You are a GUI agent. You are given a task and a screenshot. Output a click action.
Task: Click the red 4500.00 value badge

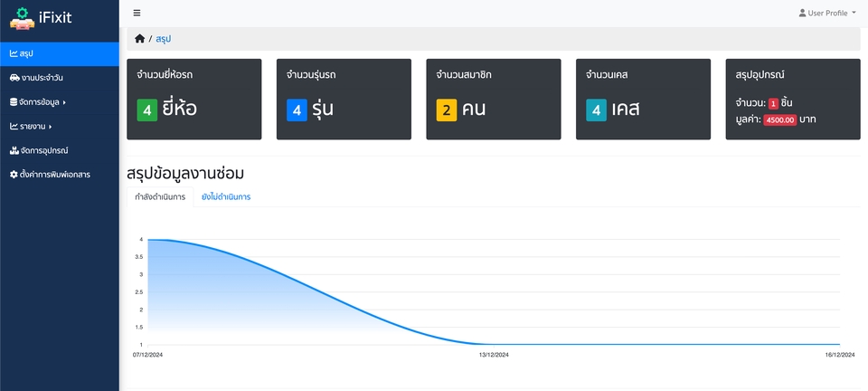pos(779,119)
